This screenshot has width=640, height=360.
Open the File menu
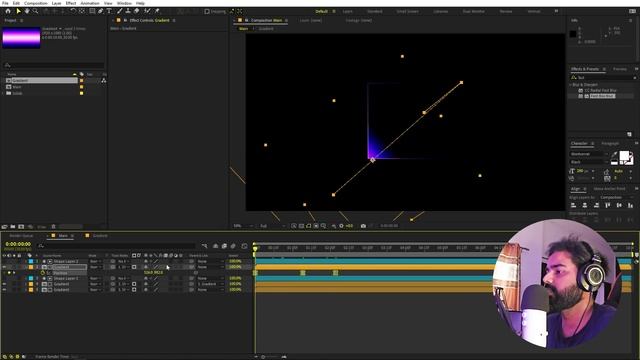(x=5, y=3)
